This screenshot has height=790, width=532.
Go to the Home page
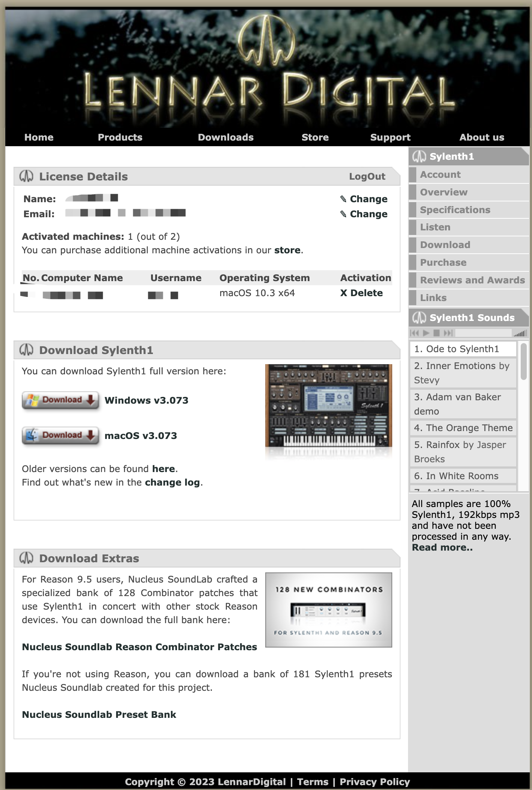tap(39, 138)
